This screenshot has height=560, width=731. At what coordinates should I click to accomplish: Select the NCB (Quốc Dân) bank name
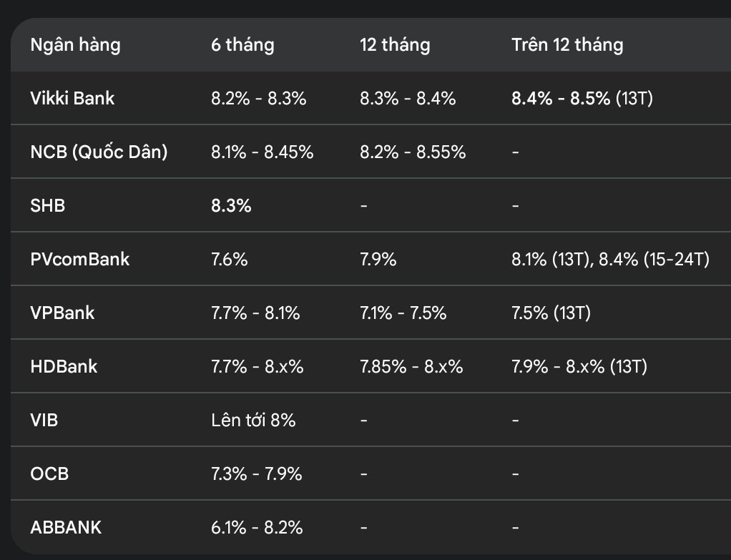[99, 152]
